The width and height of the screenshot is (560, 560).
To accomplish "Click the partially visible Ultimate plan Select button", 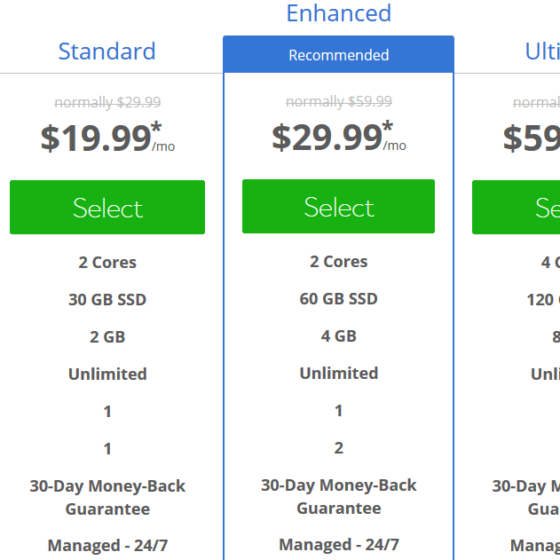I will click(x=516, y=207).
